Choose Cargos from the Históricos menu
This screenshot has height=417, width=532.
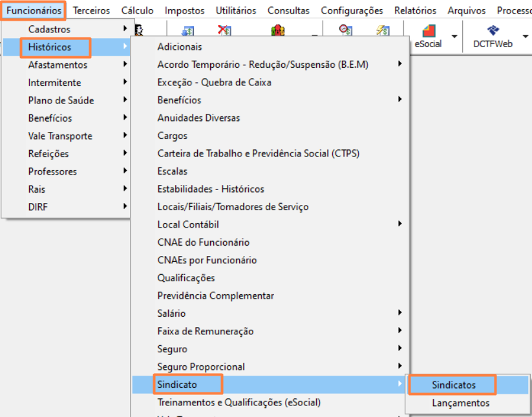[172, 136]
